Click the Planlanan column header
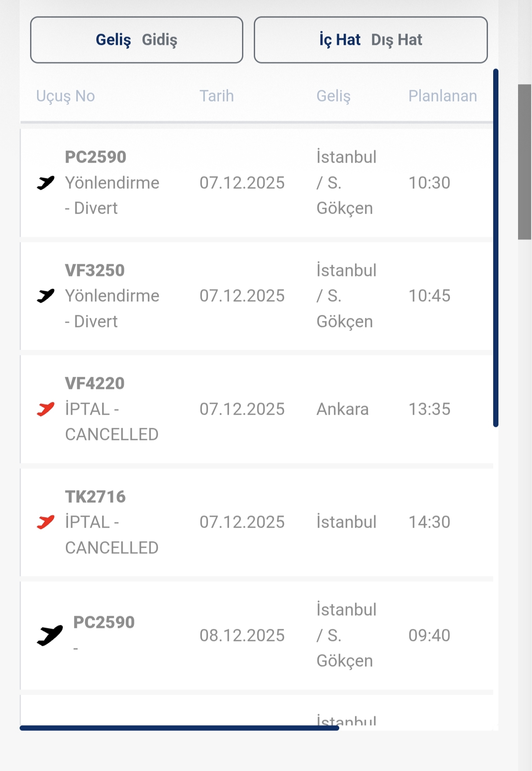This screenshot has width=532, height=771. tap(442, 96)
